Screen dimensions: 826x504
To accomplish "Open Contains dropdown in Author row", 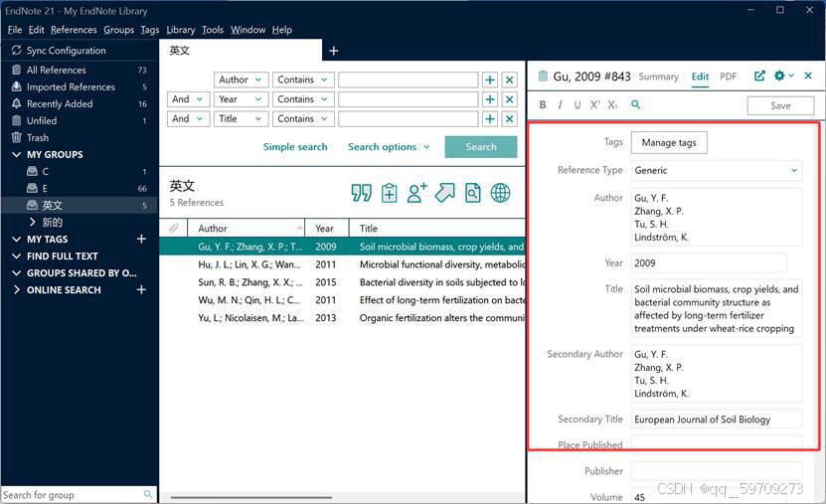I will click(303, 80).
